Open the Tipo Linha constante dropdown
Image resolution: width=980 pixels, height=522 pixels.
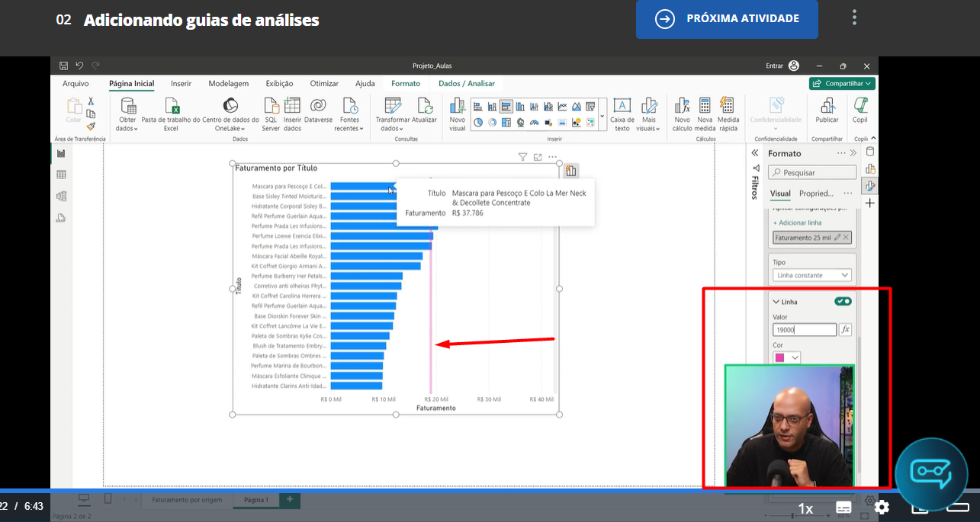tap(812, 275)
